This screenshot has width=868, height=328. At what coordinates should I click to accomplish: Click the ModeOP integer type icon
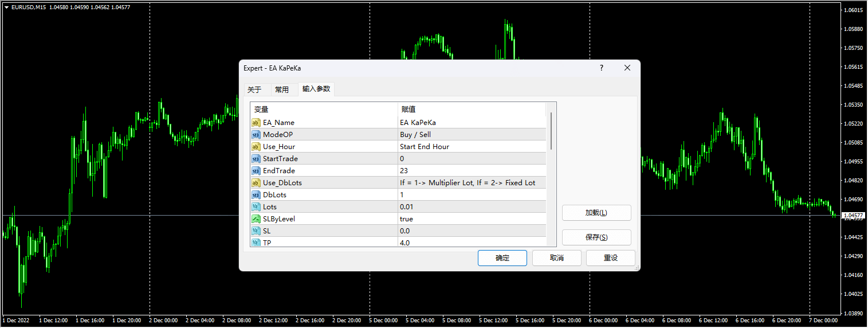tap(256, 135)
